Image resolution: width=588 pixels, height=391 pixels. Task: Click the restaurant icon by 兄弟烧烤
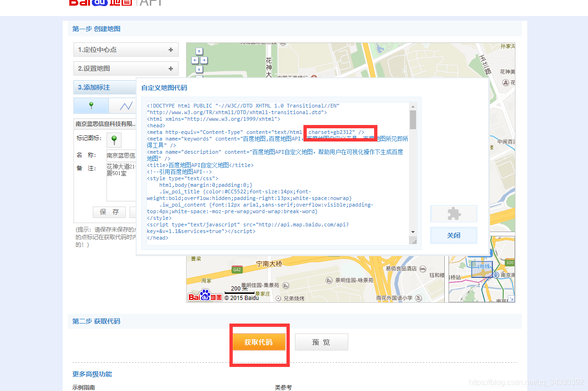pyautogui.click(x=278, y=298)
